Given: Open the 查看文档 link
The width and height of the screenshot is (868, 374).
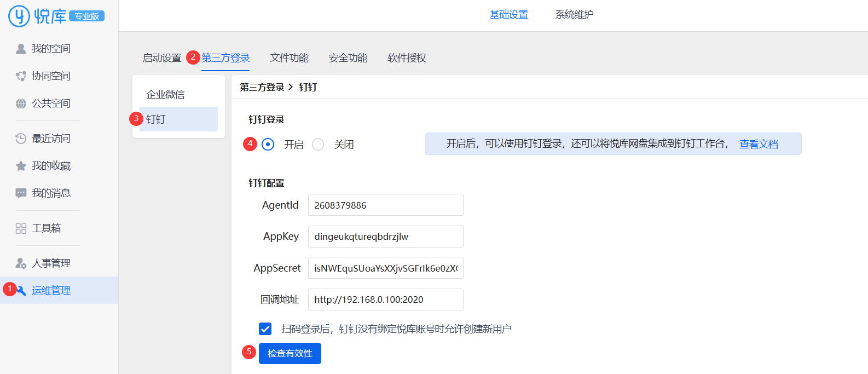Looking at the screenshot, I should tap(759, 144).
